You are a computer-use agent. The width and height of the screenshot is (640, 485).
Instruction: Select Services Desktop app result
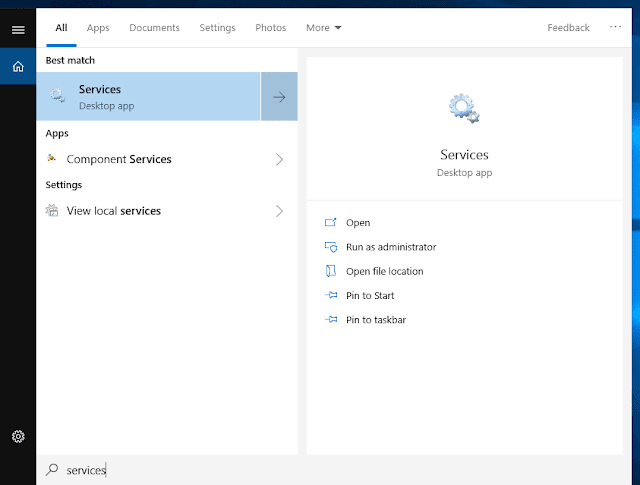click(x=148, y=97)
